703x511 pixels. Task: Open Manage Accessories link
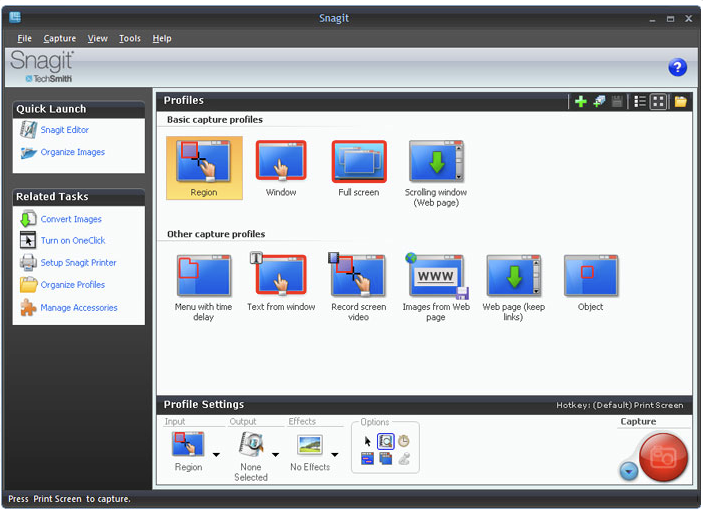(x=79, y=308)
